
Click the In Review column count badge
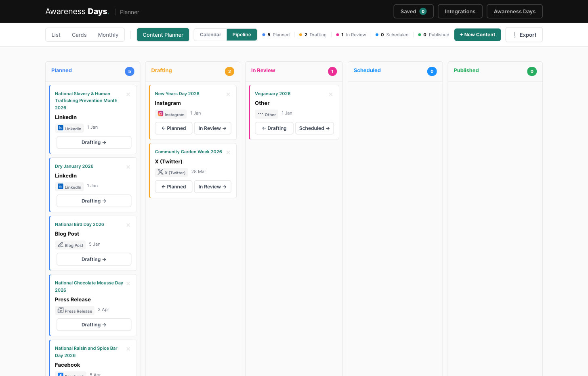(332, 71)
